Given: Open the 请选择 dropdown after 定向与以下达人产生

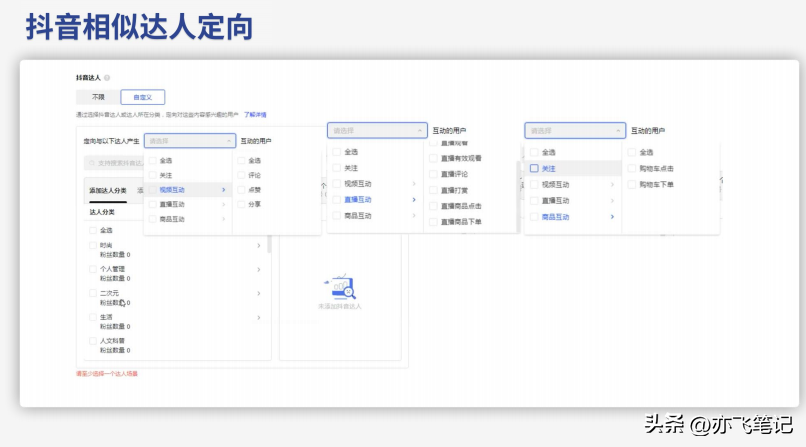Looking at the screenshot, I should pos(190,141).
